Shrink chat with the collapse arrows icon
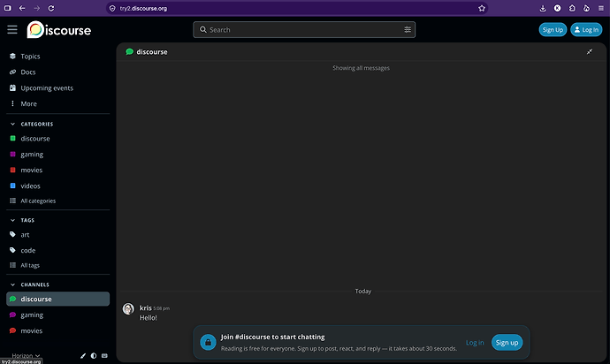610x364 pixels. (590, 52)
